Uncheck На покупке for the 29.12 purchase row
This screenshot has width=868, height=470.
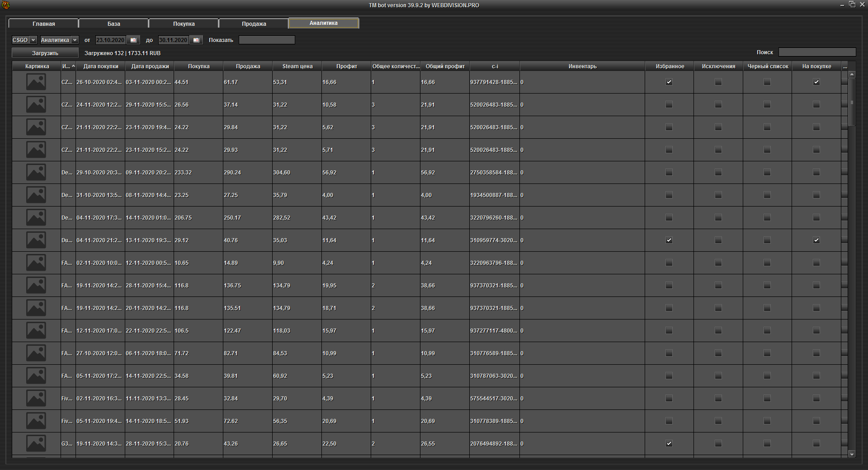point(816,240)
